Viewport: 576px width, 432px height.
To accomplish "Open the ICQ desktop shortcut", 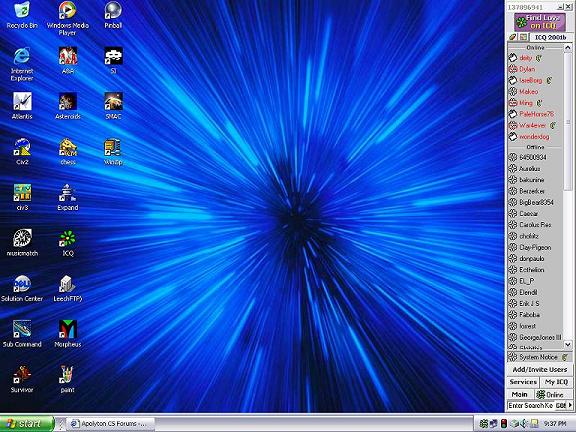I will coord(68,243).
